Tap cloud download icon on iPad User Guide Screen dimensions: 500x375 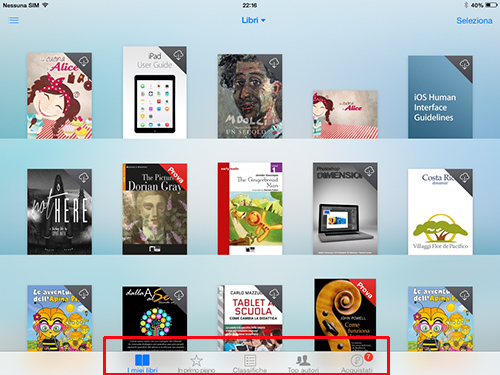[178, 55]
